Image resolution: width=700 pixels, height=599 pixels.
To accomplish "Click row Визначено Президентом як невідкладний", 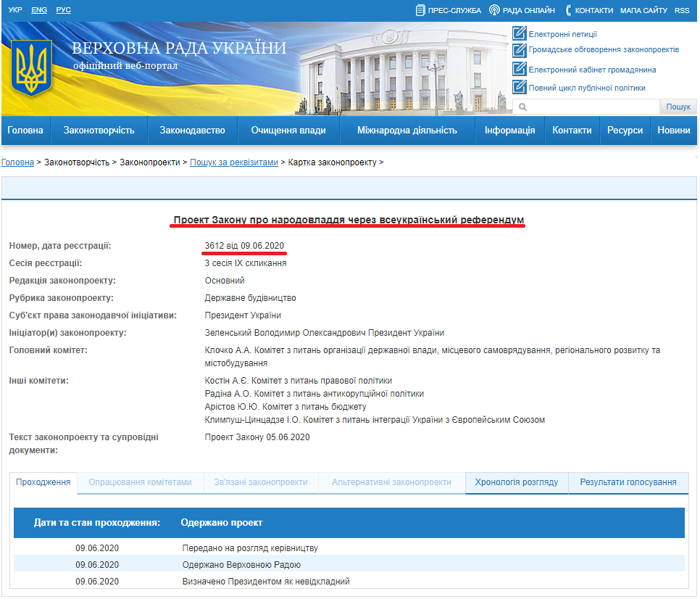I will [x=349, y=581].
